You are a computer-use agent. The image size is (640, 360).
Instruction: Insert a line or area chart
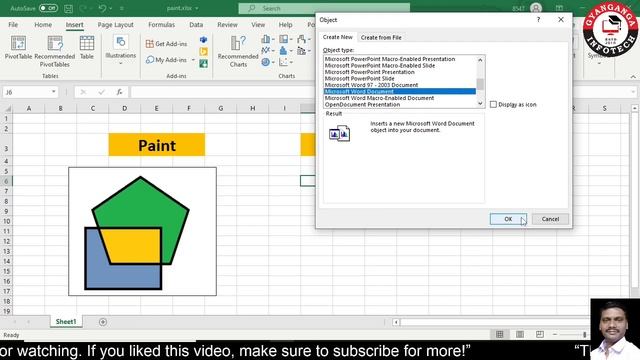pyautogui.click(x=267, y=51)
